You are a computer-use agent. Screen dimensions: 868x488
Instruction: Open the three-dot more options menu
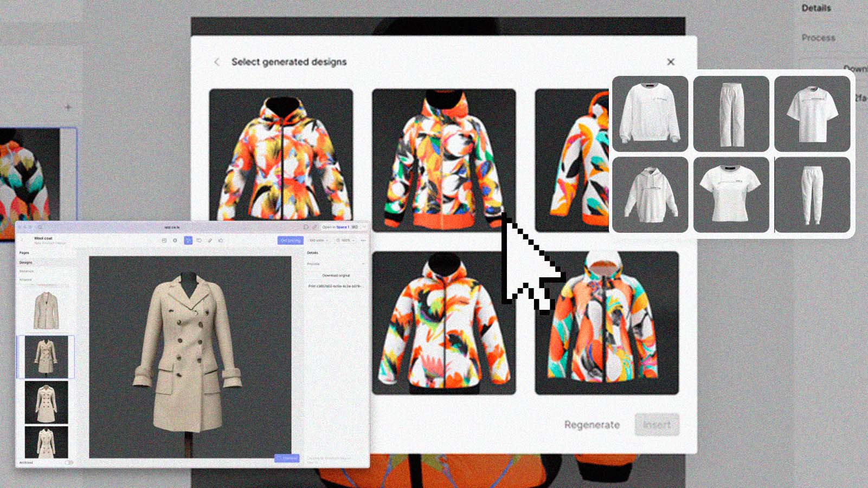coord(363,240)
